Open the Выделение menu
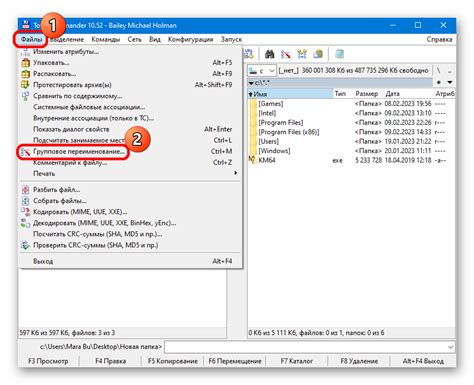This screenshot has width=474, height=385. [x=67, y=39]
